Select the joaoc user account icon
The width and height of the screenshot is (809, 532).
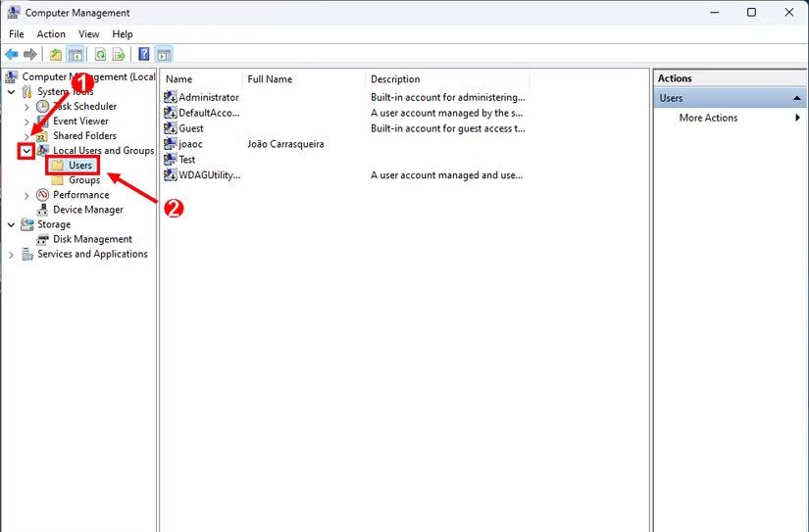(x=171, y=144)
